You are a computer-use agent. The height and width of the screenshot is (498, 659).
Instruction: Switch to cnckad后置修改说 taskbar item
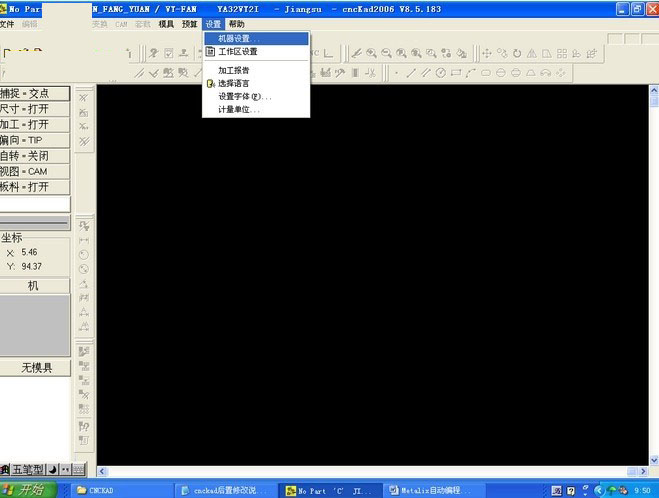pyautogui.click(x=226, y=490)
